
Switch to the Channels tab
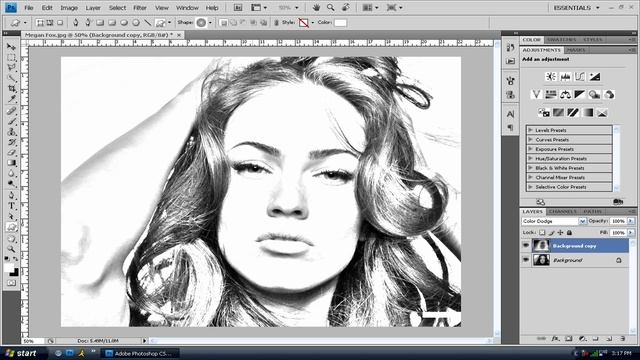click(x=562, y=211)
